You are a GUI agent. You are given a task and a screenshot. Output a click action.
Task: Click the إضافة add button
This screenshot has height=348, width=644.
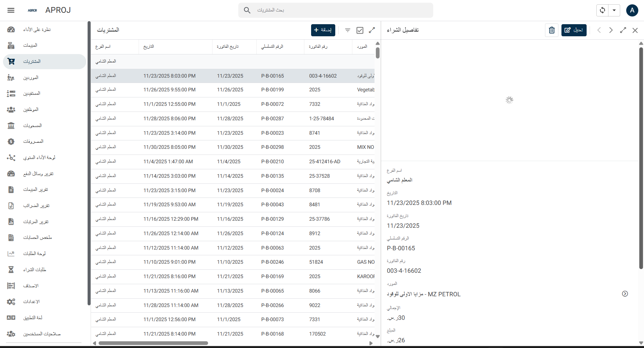(x=323, y=30)
